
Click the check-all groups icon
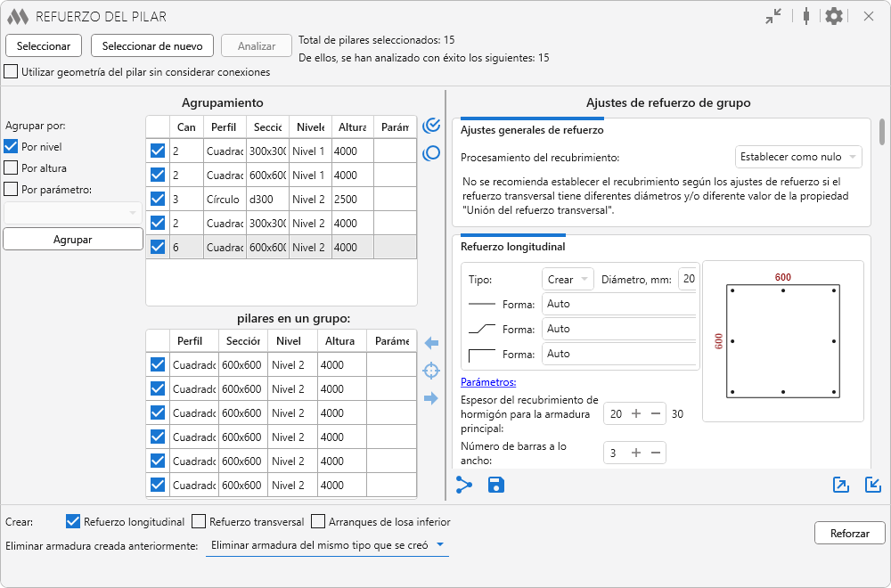pos(431,126)
